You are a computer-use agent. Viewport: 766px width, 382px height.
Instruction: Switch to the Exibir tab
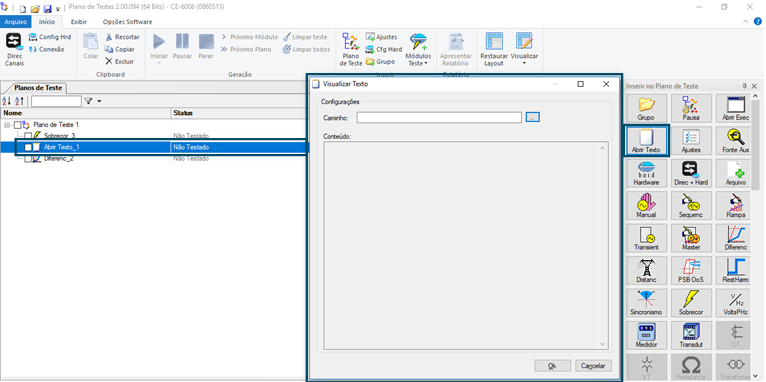click(x=79, y=21)
